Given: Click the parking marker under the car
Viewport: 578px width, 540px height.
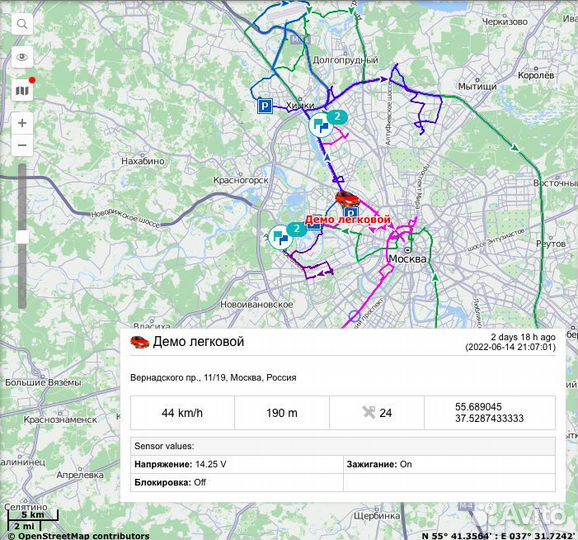Looking at the screenshot, I should pos(351,212).
